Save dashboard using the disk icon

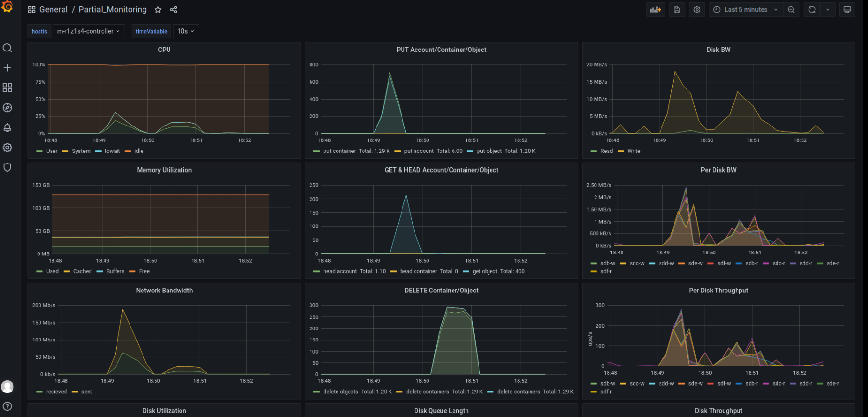point(676,10)
